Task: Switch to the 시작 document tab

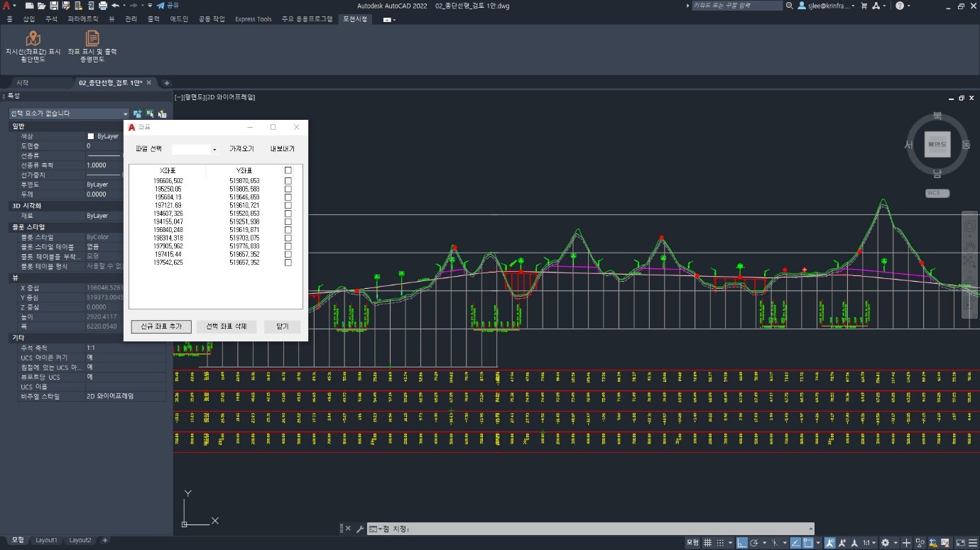Action: (23, 83)
